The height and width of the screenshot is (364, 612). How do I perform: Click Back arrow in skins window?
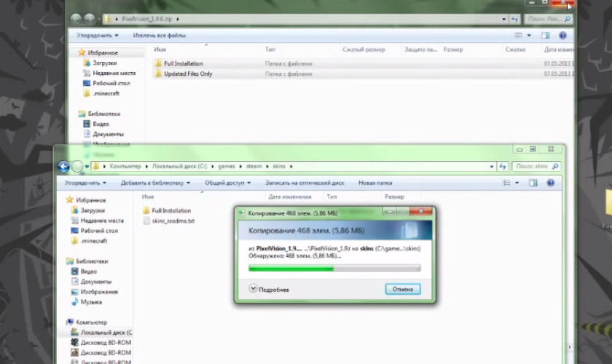click(63, 167)
